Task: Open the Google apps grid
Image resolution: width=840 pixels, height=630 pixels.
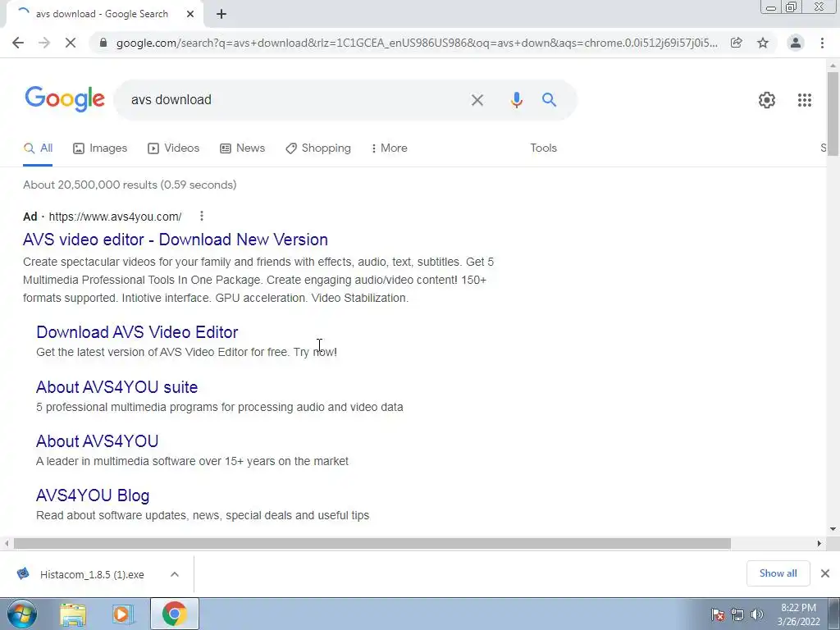Action: pyautogui.click(x=804, y=99)
